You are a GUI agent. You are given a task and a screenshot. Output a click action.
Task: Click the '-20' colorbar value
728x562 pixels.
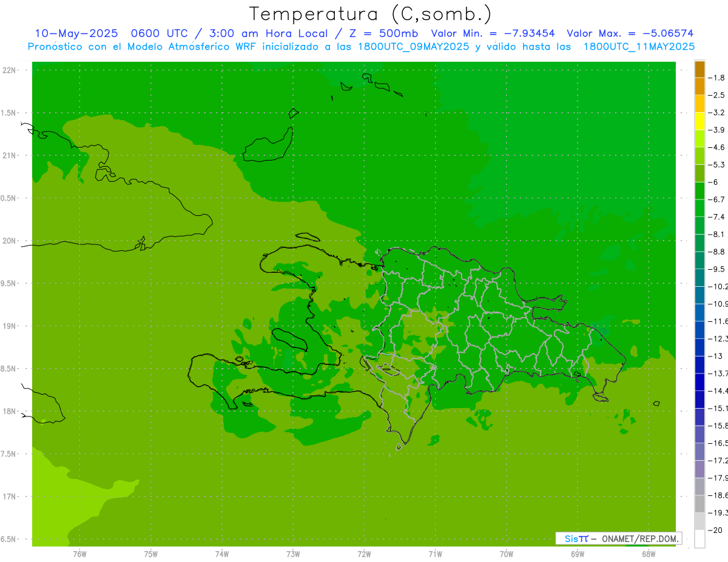click(714, 530)
